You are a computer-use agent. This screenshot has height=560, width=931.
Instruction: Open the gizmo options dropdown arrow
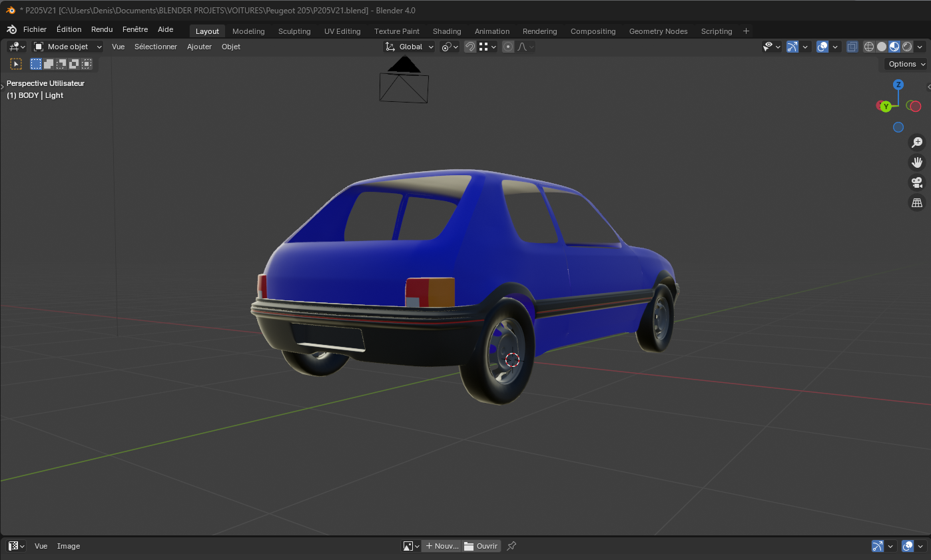tap(806, 47)
